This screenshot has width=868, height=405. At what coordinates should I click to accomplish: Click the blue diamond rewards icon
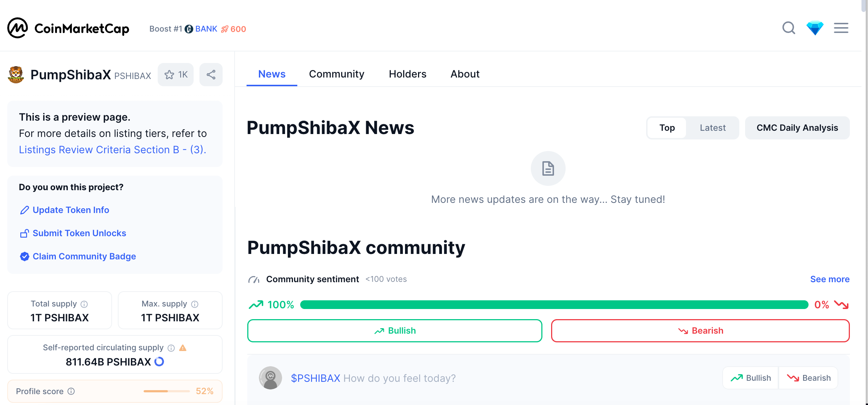(x=815, y=28)
